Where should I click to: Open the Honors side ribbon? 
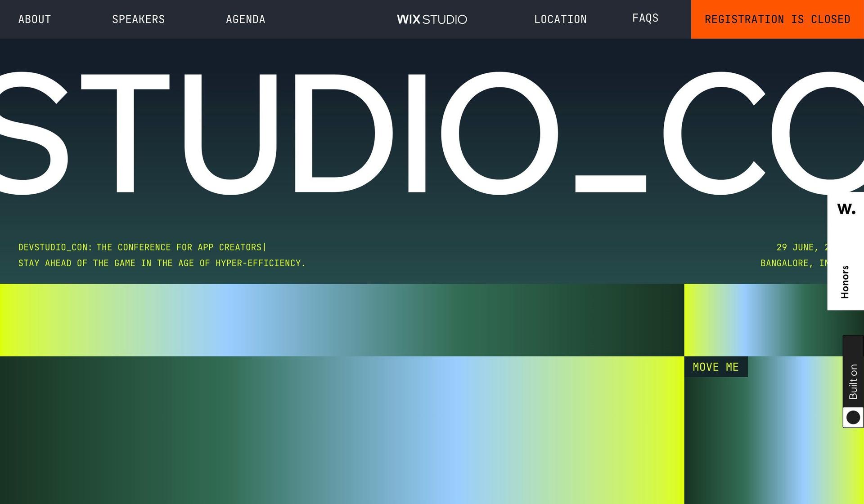tap(845, 282)
